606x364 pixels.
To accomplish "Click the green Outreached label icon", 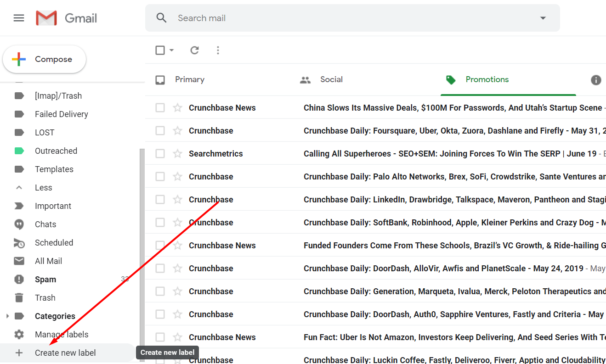I will (x=19, y=151).
